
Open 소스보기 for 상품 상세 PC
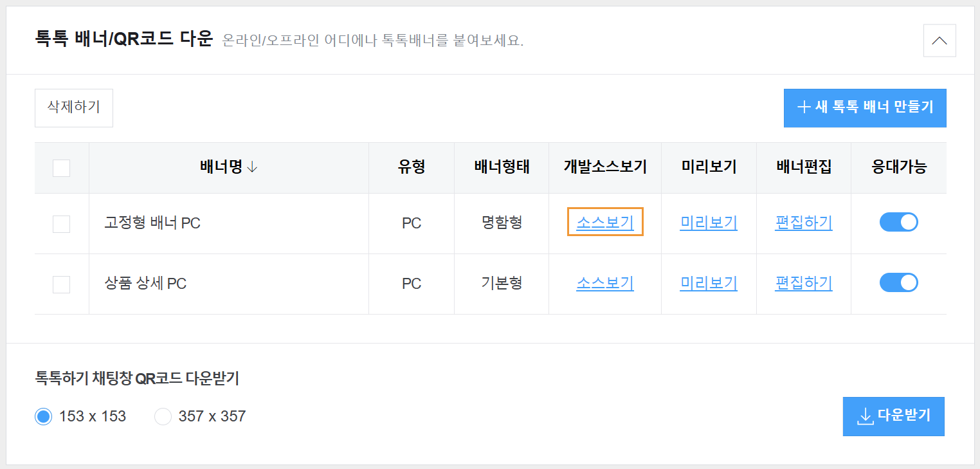tap(604, 283)
